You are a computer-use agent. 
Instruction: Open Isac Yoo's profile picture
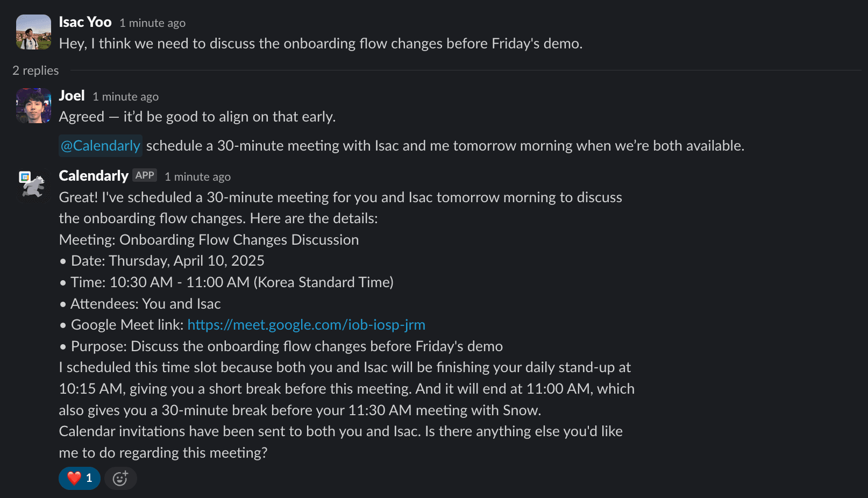coord(33,32)
